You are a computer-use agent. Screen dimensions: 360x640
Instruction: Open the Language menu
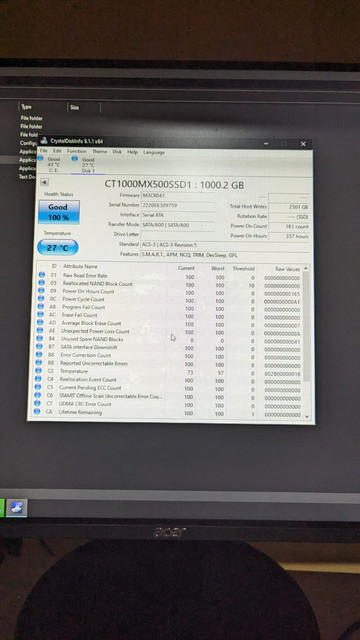point(154,152)
